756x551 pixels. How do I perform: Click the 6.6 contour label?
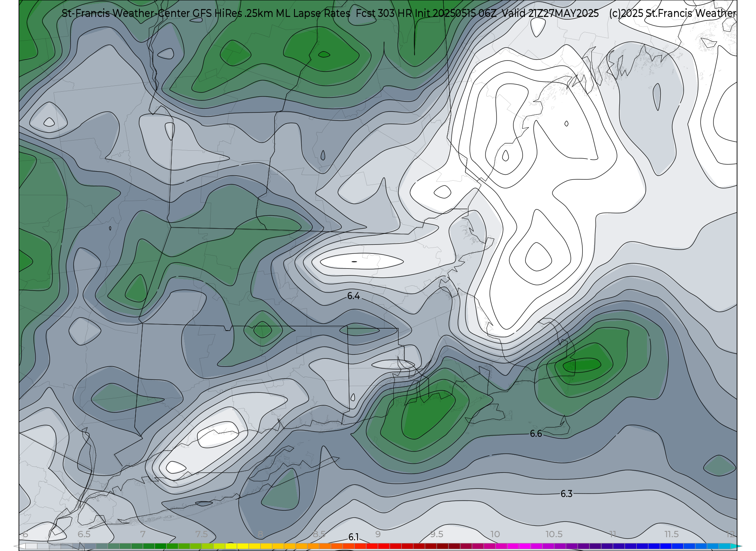tap(535, 434)
